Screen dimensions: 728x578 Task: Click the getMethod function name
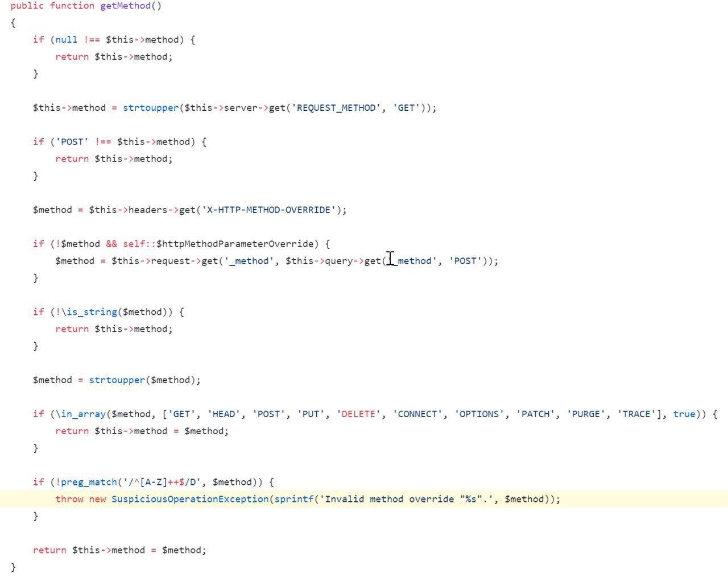(x=126, y=6)
